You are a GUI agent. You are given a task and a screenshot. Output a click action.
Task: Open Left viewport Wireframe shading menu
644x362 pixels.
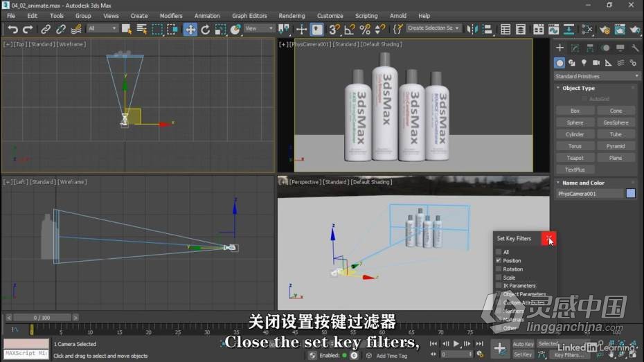coord(72,182)
